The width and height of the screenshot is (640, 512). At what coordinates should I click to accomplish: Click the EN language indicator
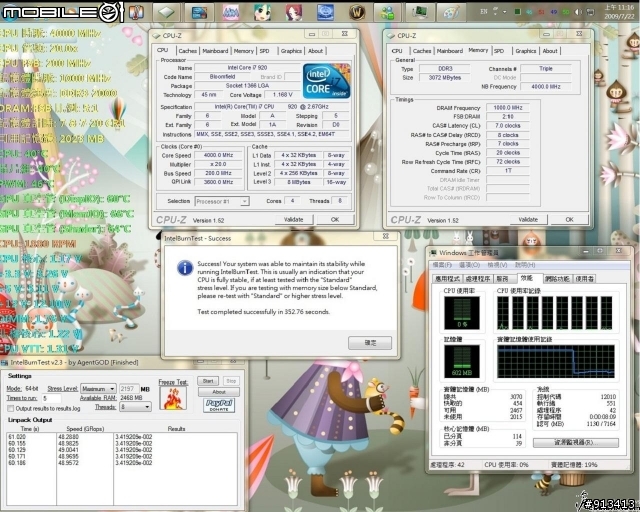click(484, 12)
